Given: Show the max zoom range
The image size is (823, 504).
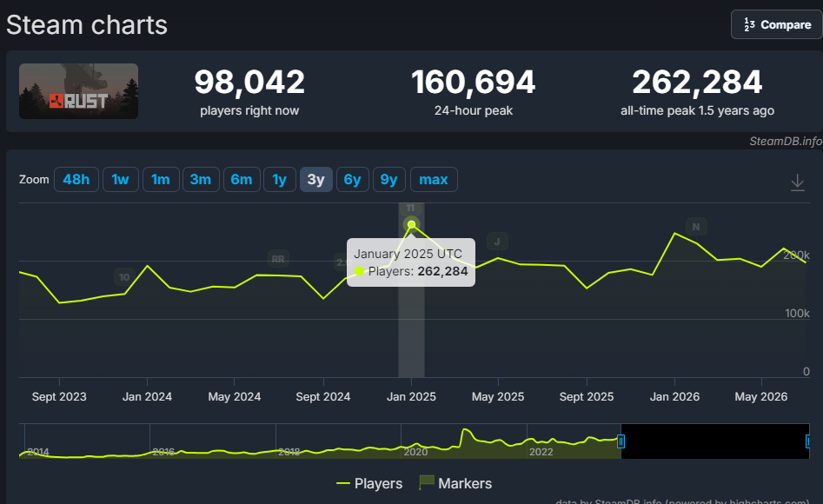Looking at the screenshot, I should click(x=434, y=180).
